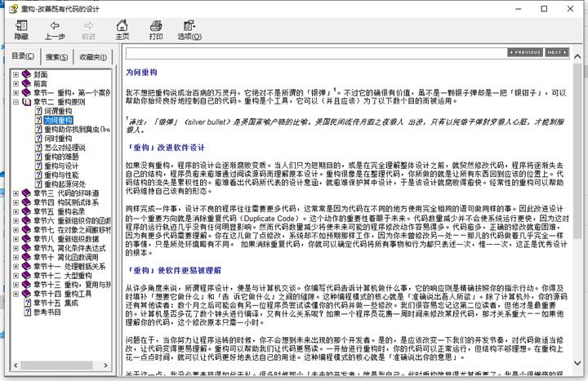The image size is (588, 381).
Task: Go to the NEXT page button
Action: [x=557, y=52]
